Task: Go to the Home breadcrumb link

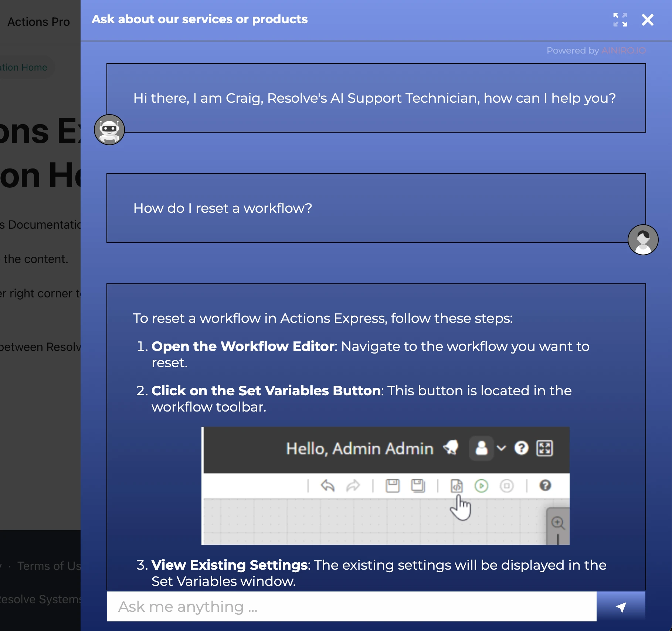Action: [x=24, y=67]
